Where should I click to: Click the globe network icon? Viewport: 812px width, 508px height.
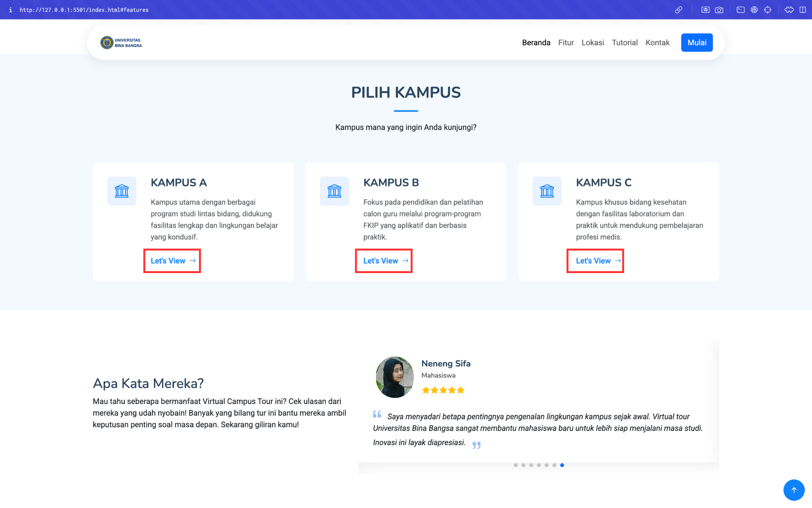(754, 10)
